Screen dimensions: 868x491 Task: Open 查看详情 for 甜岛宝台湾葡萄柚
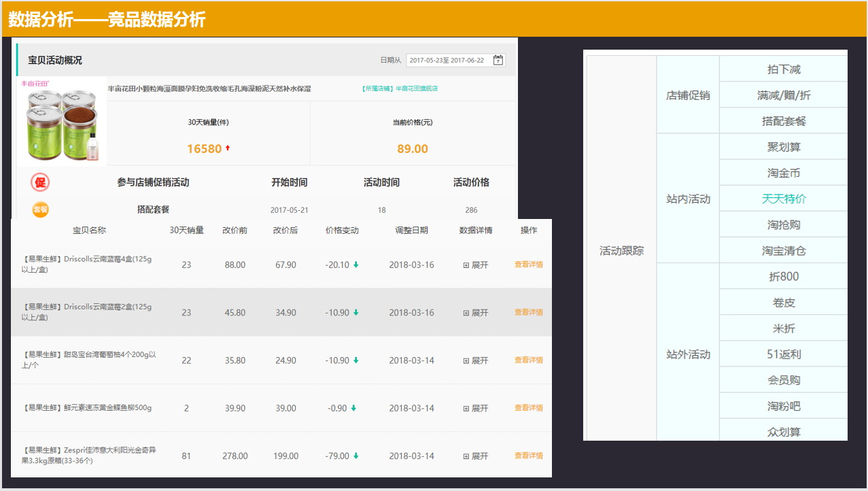[529, 360]
